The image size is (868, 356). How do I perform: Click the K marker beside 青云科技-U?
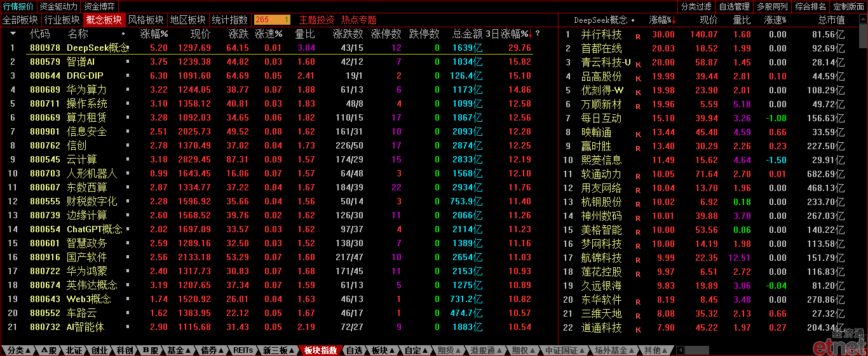click(x=638, y=65)
